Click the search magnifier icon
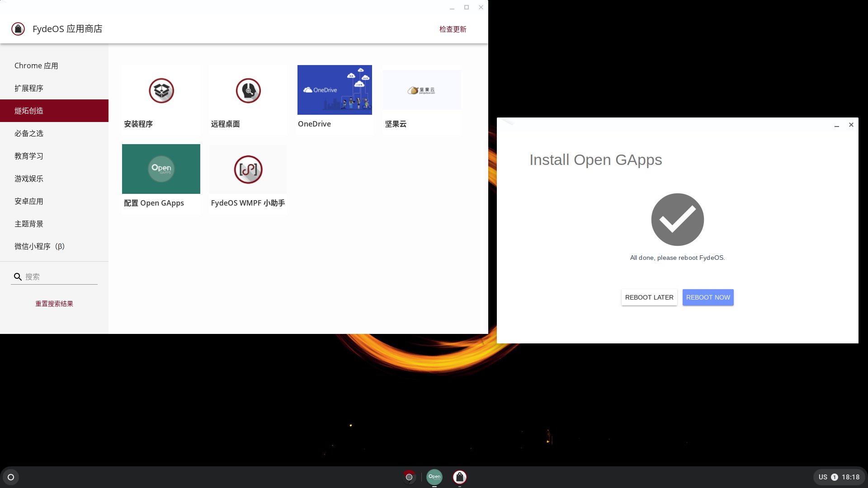Viewport: 868px width, 488px height. [18, 277]
